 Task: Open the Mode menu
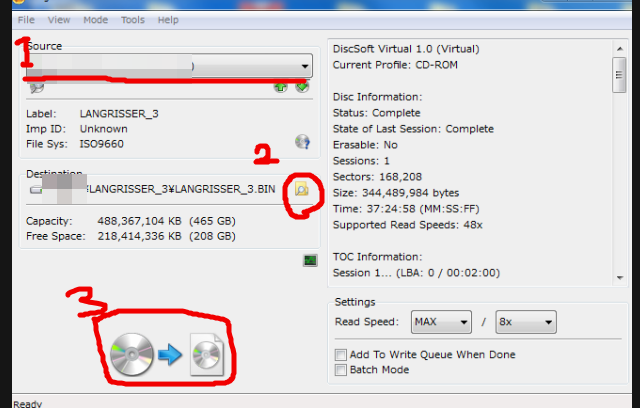point(96,20)
